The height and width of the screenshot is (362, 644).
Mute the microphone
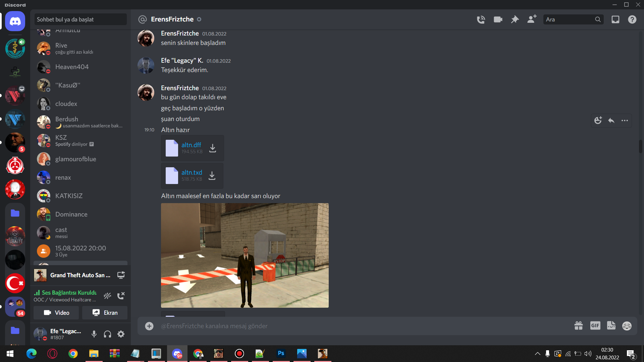(94, 334)
